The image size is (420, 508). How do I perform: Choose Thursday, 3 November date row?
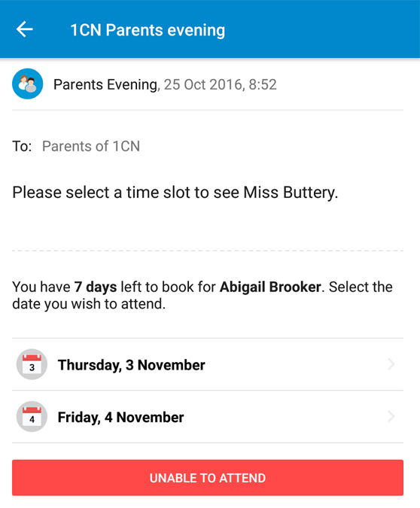pyautogui.click(x=208, y=364)
